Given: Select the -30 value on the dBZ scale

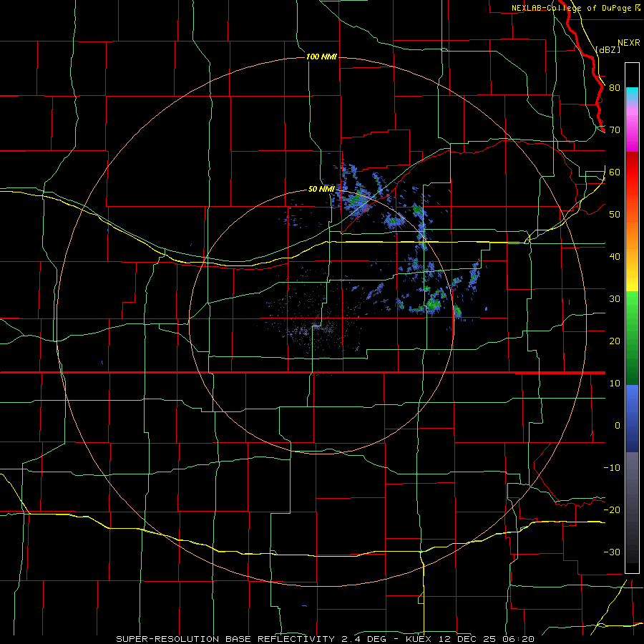Looking at the screenshot, I should tap(612, 552).
